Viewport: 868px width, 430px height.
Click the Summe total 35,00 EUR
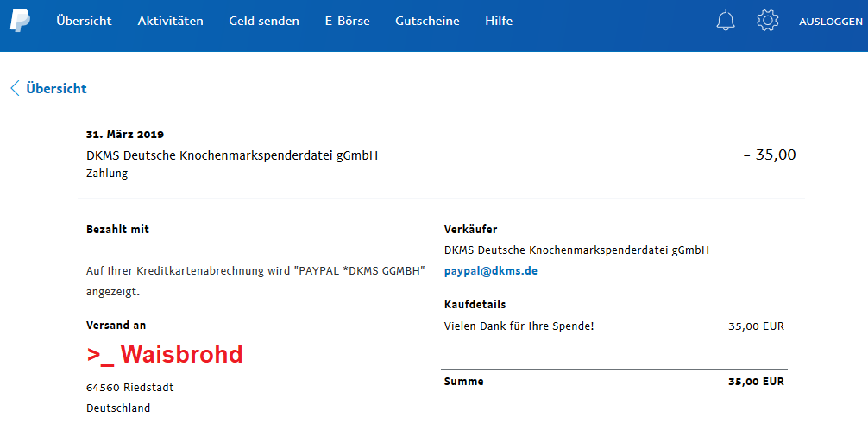point(756,382)
